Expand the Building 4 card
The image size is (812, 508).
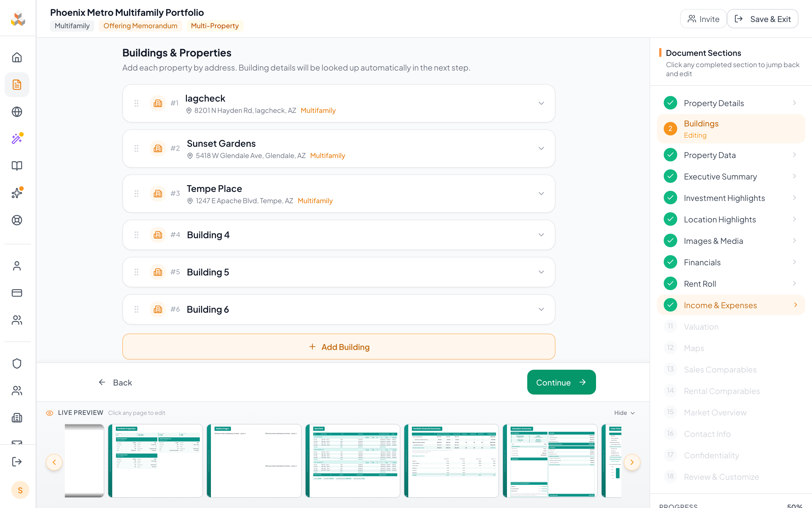(541, 235)
